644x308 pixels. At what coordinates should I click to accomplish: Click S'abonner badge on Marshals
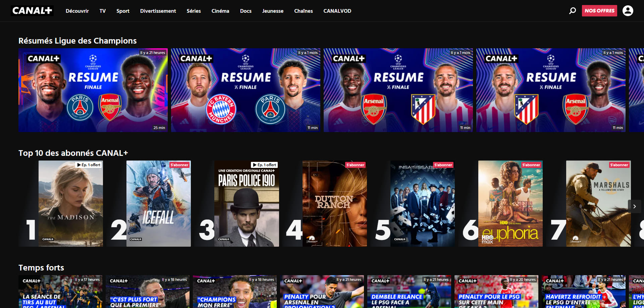click(619, 165)
